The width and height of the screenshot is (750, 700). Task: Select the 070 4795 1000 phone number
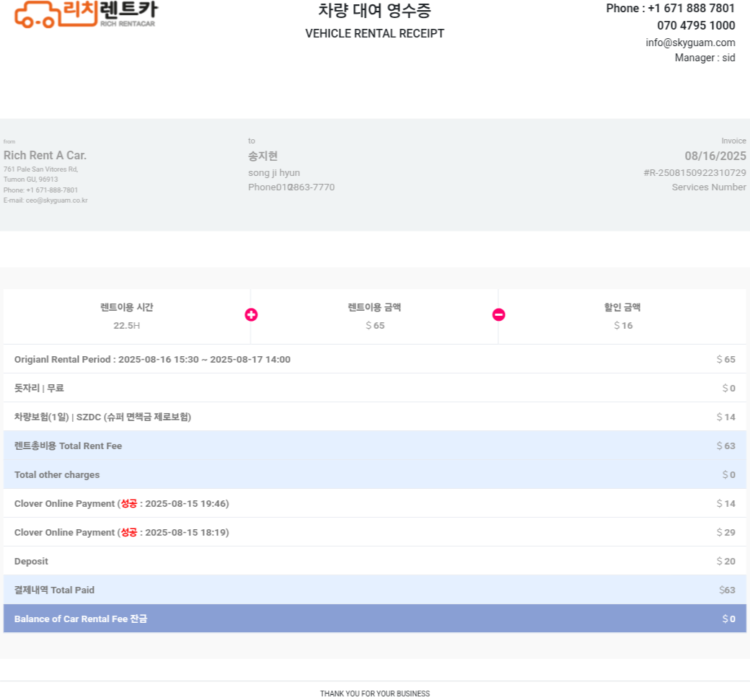click(695, 26)
